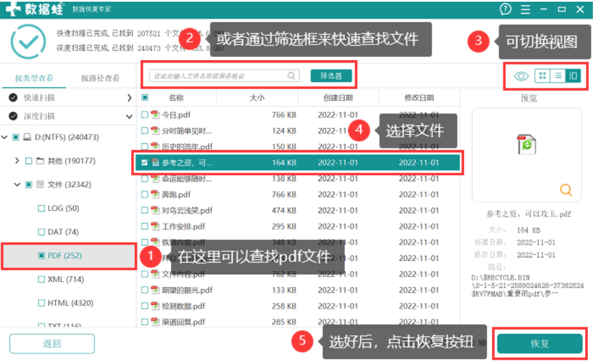
Task: Collapse the 文件 (32342) tree node
Action: click(17, 185)
